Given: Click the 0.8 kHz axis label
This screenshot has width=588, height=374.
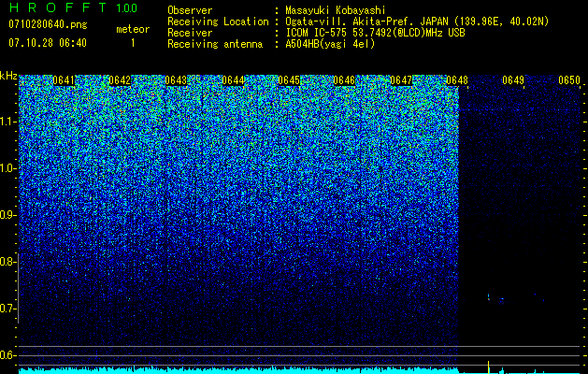Looking at the screenshot, I should [x=8, y=262].
